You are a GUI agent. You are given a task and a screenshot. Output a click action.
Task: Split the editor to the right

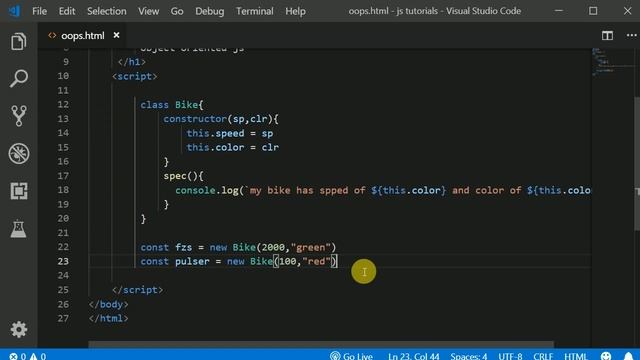(x=607, y=36)
